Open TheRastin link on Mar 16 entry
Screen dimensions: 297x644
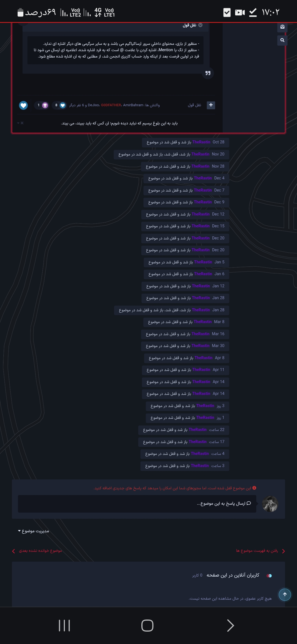point(200,334)
